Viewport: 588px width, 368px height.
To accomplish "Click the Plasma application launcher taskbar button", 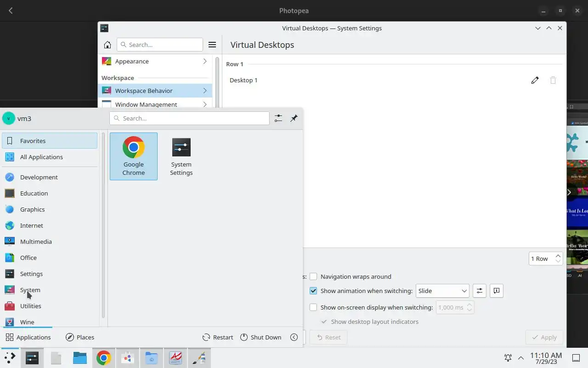I will tap(10, 358).
